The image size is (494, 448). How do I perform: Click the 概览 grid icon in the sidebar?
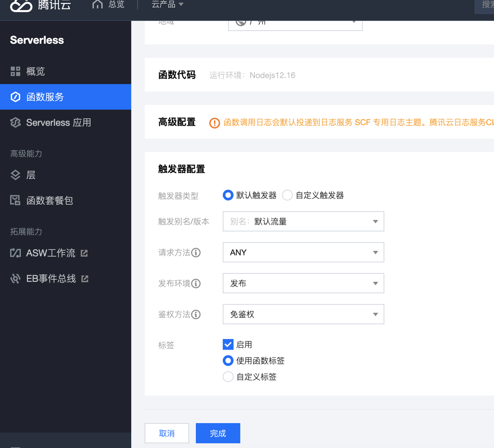15,71
